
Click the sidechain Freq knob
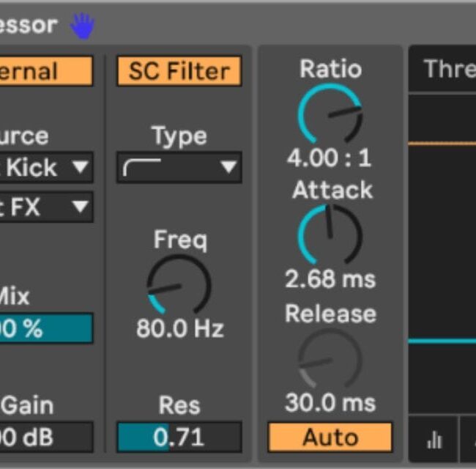[179, 286]
